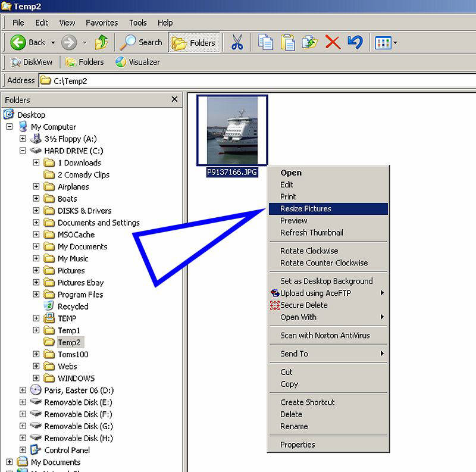Click the Search toolbar button

[142, 43]
